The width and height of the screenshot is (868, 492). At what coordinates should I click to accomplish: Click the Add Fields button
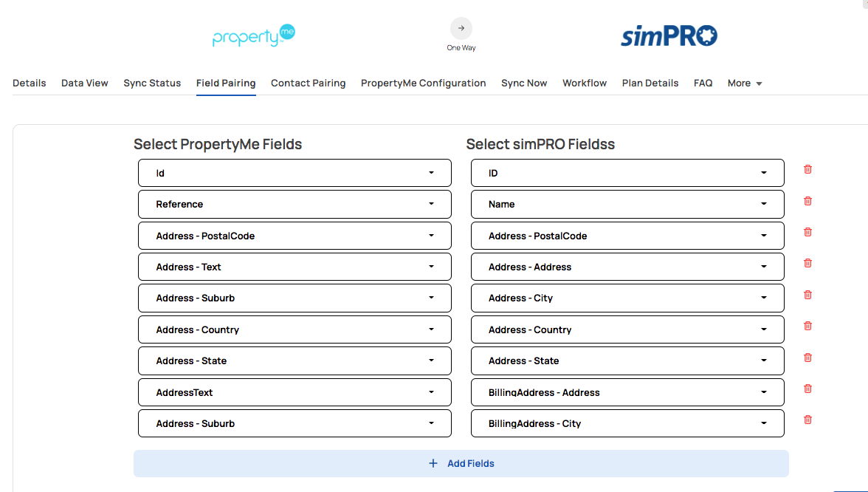[461, 464]
